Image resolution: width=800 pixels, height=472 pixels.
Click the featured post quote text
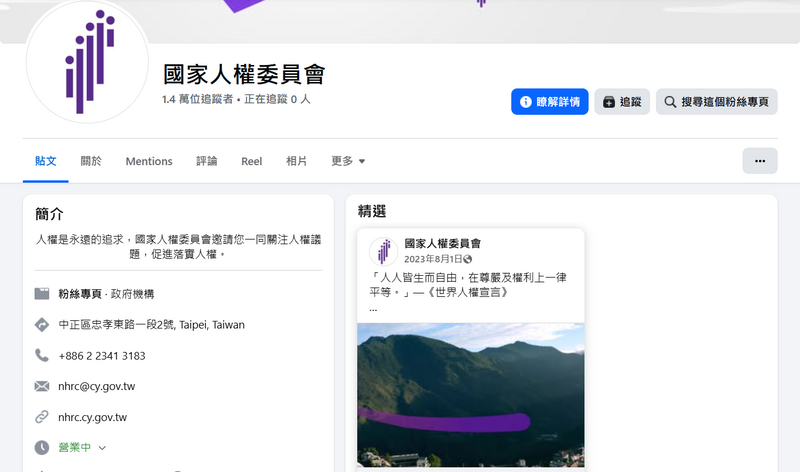pyautogui.click(x=468, y=285)
